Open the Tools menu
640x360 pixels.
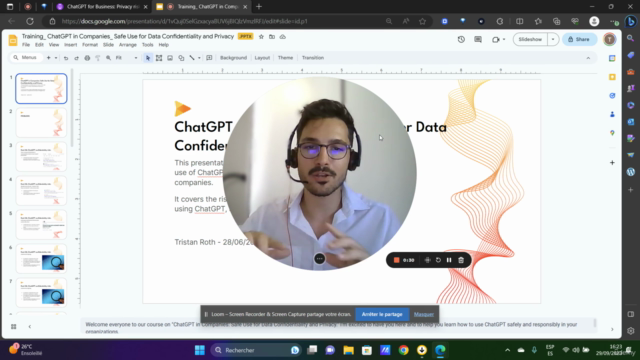(147, 45)
